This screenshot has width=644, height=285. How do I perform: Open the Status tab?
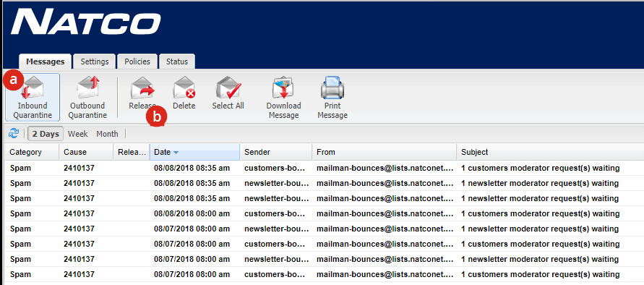point(177,61)
